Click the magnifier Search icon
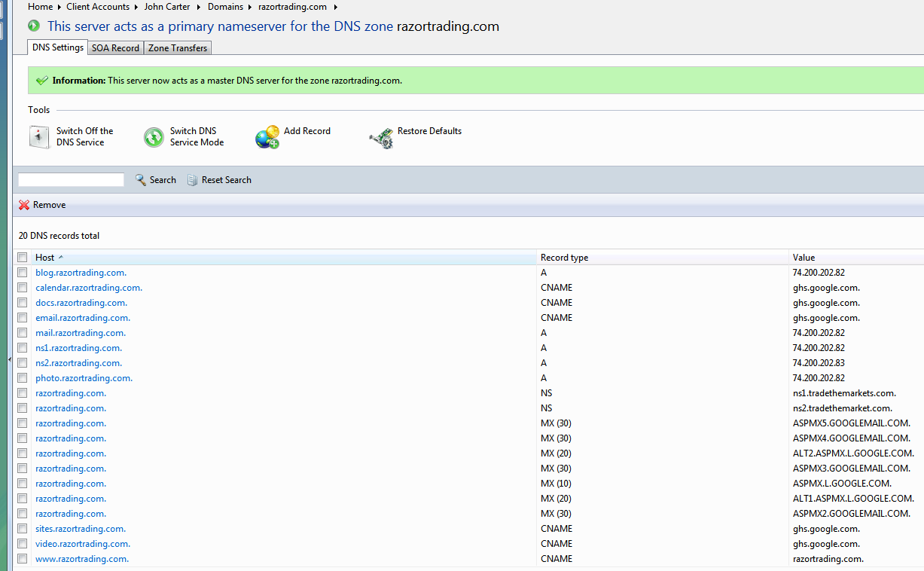Viewport: 924px width, 571px height. pyautogui.click(x=139, y=179)
